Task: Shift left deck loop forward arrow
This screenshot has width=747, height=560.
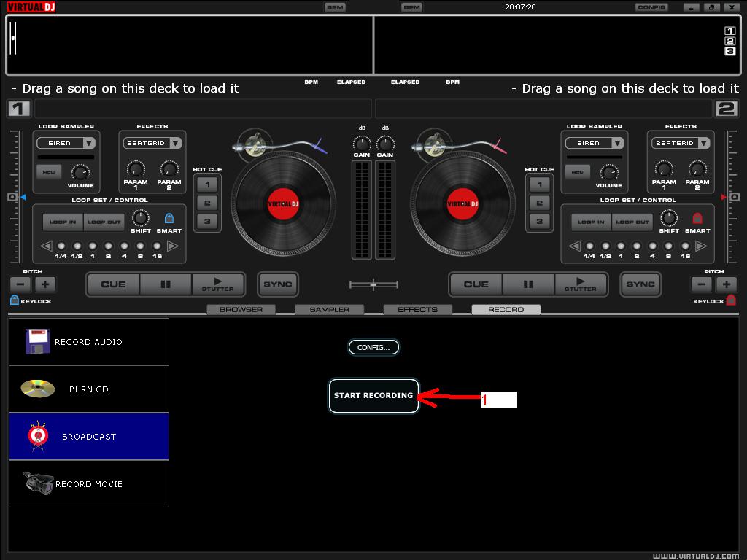Action: click(x=173, y=246)
